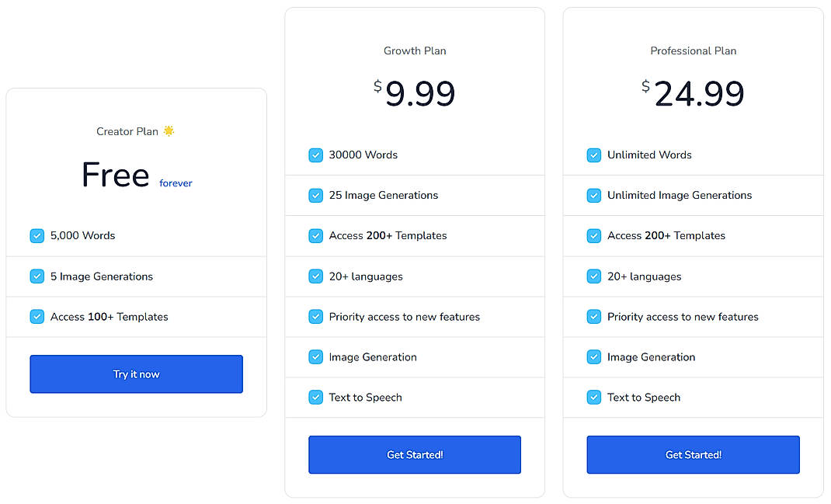Toggle 20+ languages under Growth Plan
Screen dimensions: 831x504
tap(315, 276)
